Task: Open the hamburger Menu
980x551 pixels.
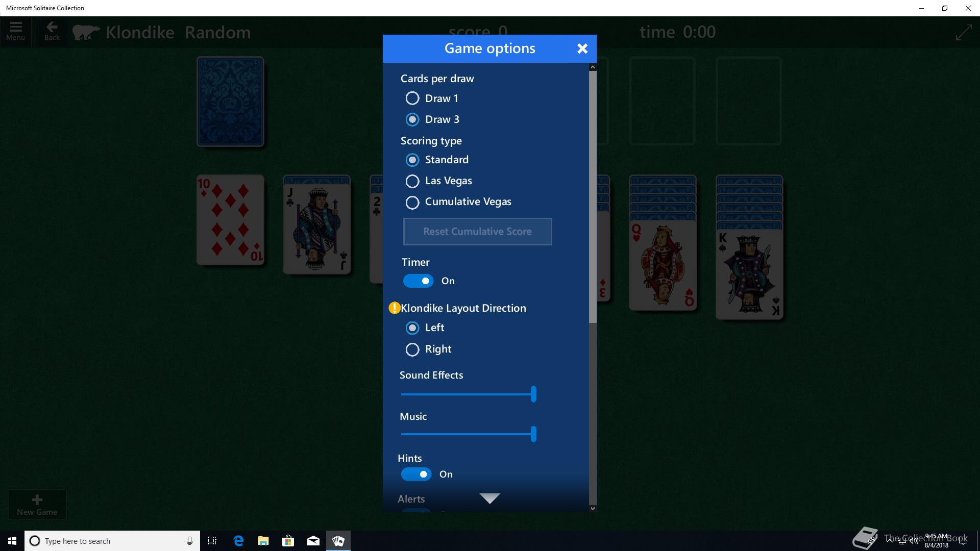Action: [16, 32]
